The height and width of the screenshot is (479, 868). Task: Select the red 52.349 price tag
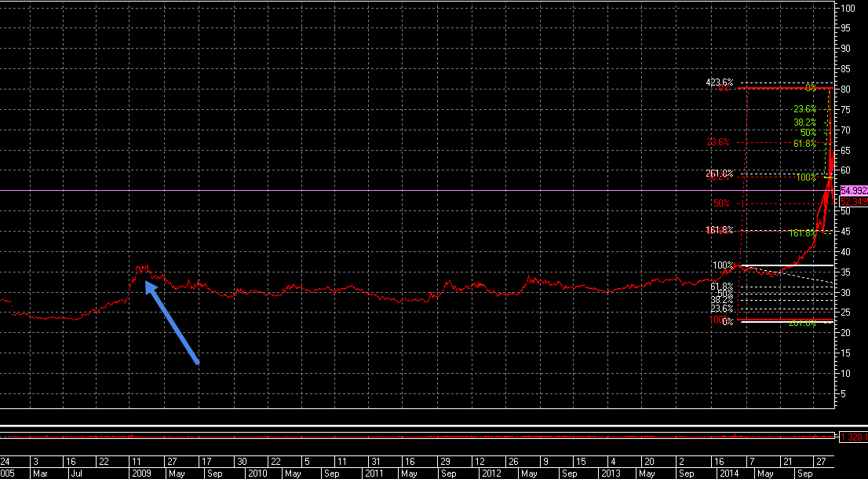[x=854, y=201]
